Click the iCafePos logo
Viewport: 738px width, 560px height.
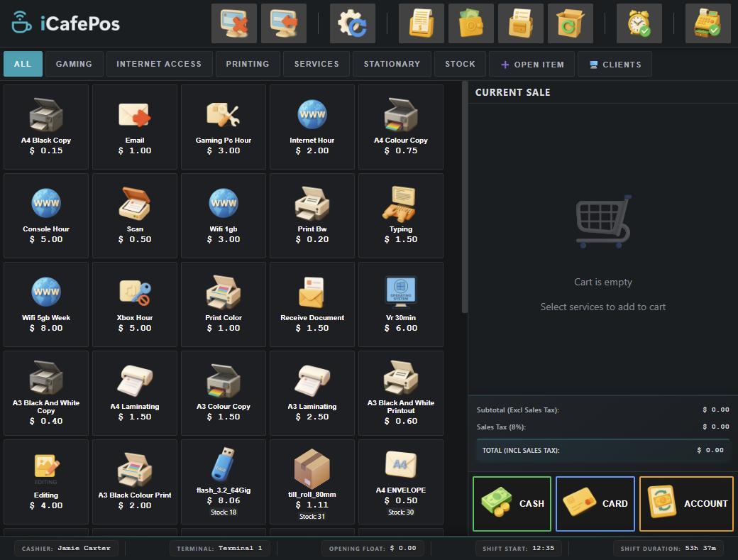pos(66,23)
